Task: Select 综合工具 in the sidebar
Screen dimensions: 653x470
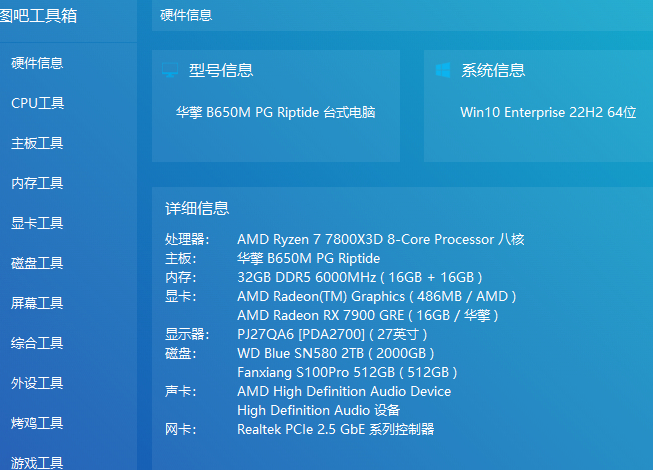Action: tap(37, 343)
